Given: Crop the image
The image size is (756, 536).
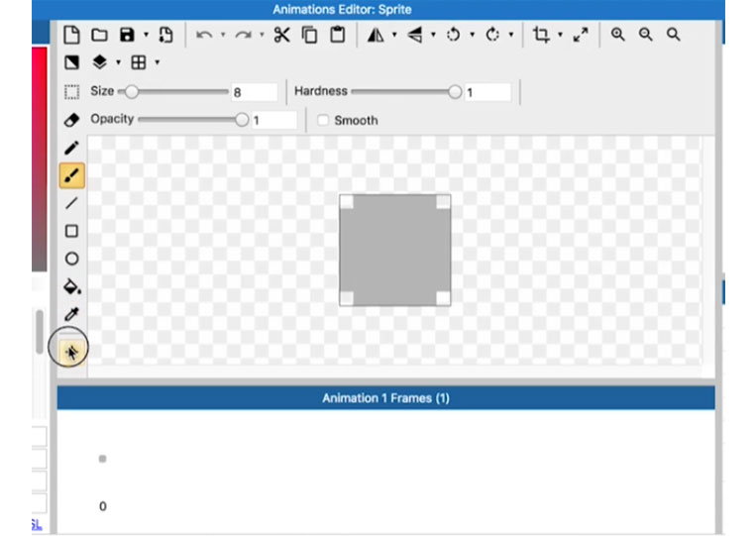Looking at the screenshot, I should 541,35.
